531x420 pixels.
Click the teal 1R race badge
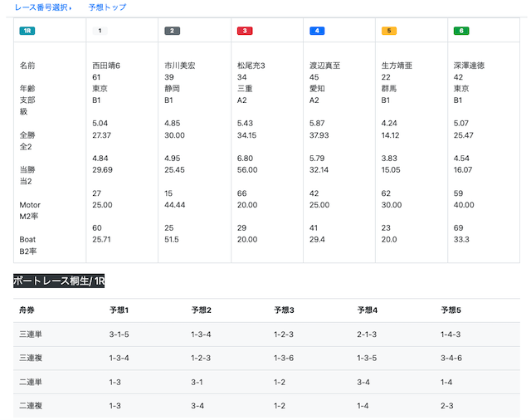pyautogui.click(x=27, y=31)
